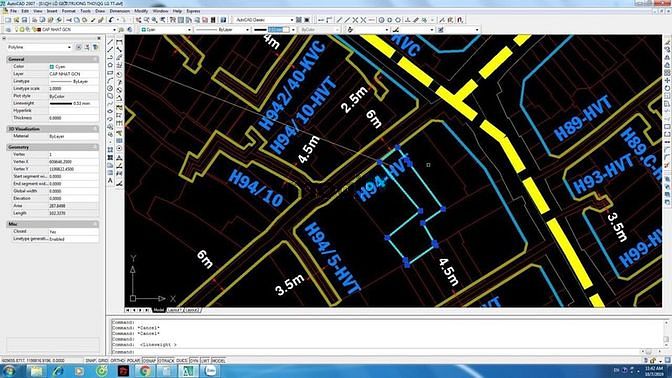Toggle OSNAP in status bar
The image size is (672, 378).
pos(149,361)
